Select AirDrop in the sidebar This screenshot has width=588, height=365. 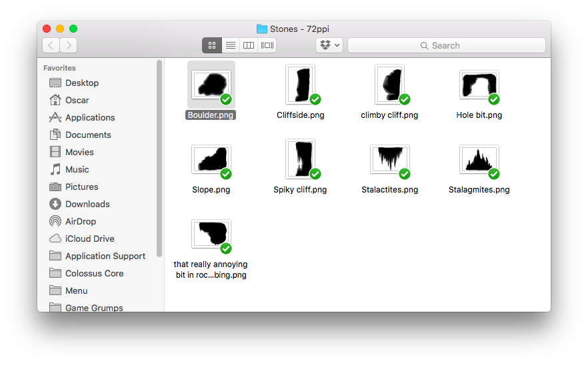coord(80,221)
